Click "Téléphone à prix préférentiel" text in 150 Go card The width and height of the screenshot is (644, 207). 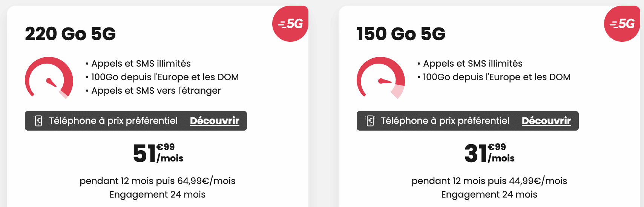pyautogui.click(x=445, y=121)
